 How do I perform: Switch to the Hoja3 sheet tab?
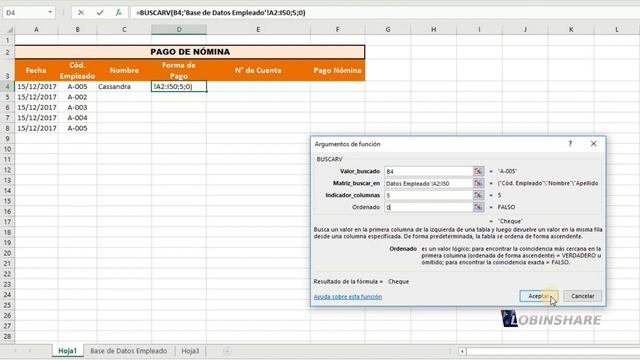190,351
